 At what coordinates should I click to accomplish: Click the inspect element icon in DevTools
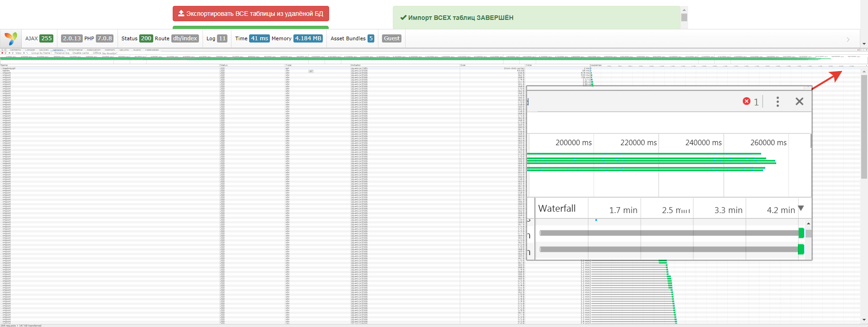2,50
